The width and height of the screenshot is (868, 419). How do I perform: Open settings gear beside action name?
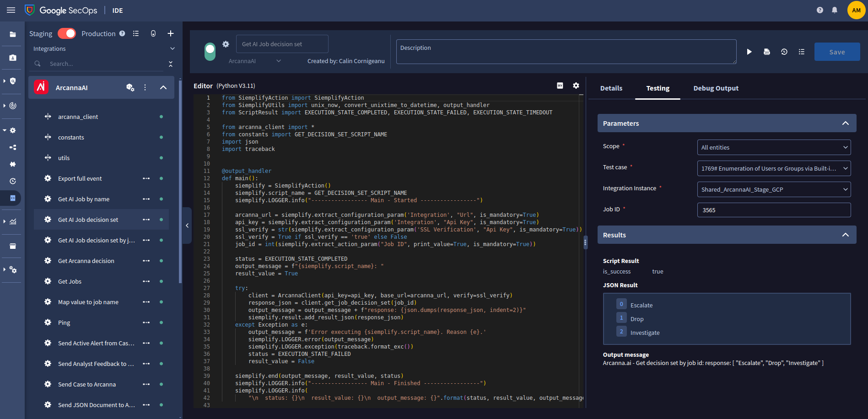(226, 44)
